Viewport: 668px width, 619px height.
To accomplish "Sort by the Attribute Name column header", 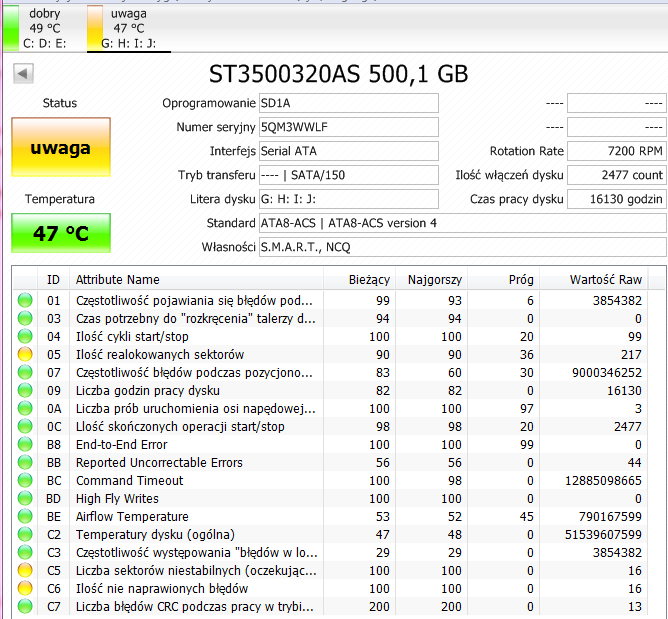I will pos(196,279).
